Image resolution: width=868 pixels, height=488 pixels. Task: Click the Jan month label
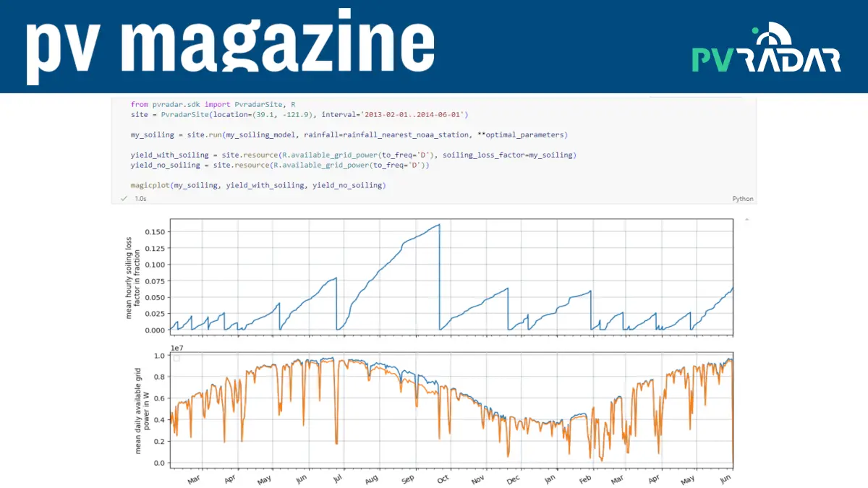point(549,478)
